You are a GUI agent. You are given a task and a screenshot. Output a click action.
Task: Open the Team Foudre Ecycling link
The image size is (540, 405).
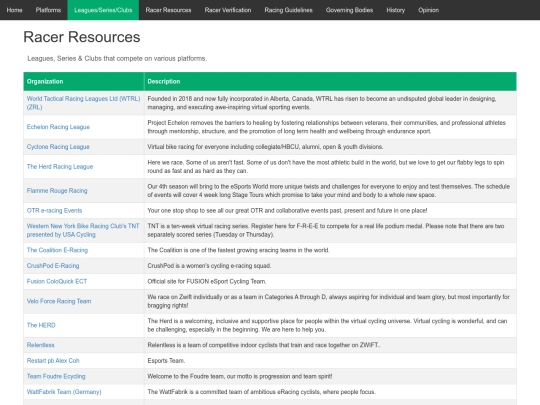[x=56, y=376]
